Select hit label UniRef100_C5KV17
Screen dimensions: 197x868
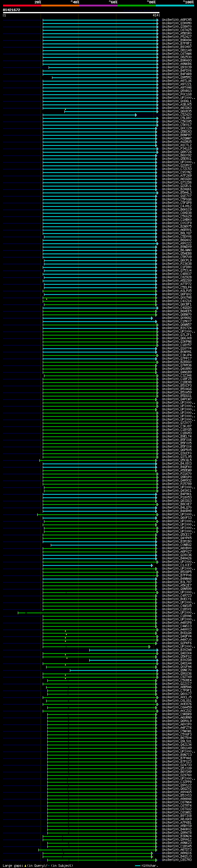pos(177,125)
